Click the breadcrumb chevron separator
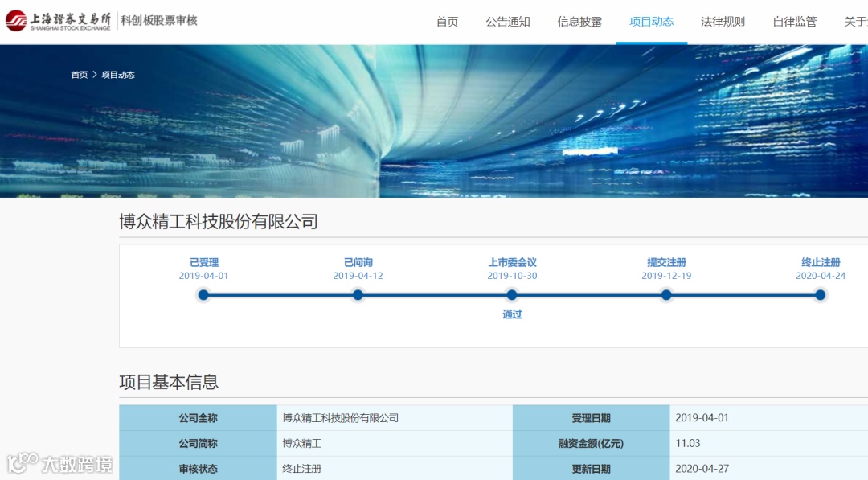This screenshot has width=868, height=480. click(95, 74)
